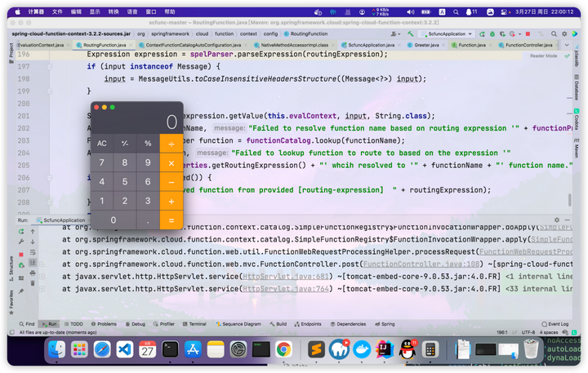The width and height of the screenshot is (588, 373).
Task: Click the divide key on Calculator
Action: (171, 144)
